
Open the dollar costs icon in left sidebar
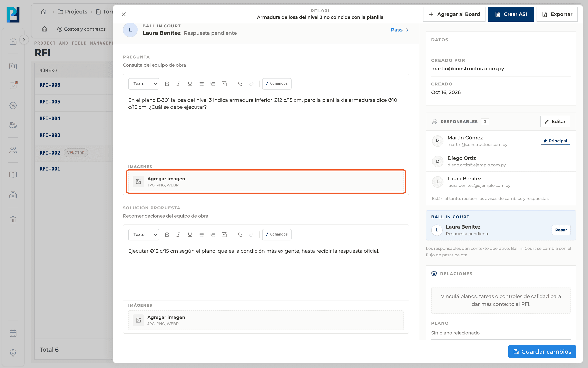tap(13, 105)
